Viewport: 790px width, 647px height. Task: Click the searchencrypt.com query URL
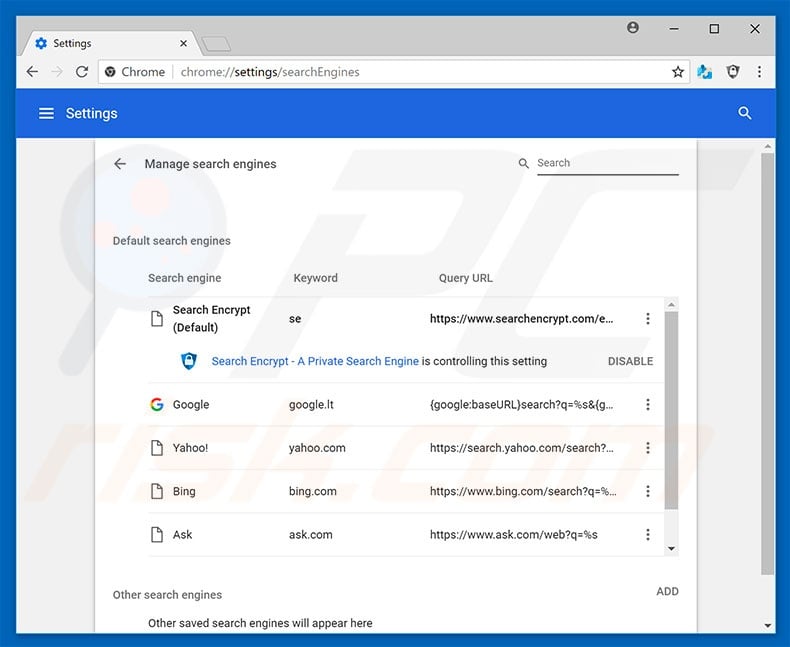pyautogui.click(x=521, y=318)
